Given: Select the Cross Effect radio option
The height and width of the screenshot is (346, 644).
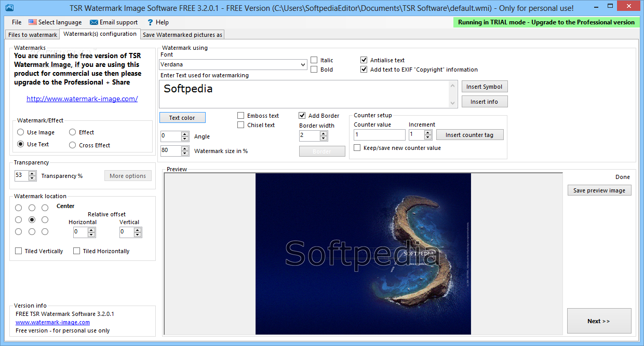Looking at the screenshot, I should (x=72, y=145).
